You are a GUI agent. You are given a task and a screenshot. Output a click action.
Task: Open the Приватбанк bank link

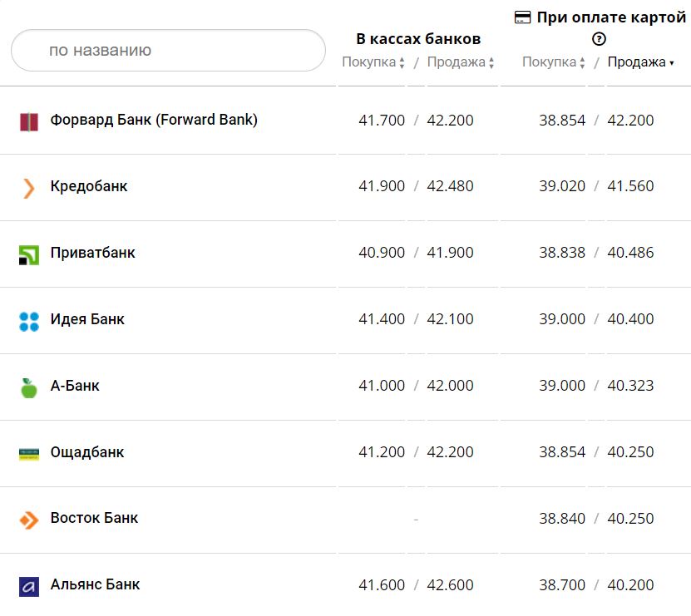pyautogui.click(x=92, y=253)
